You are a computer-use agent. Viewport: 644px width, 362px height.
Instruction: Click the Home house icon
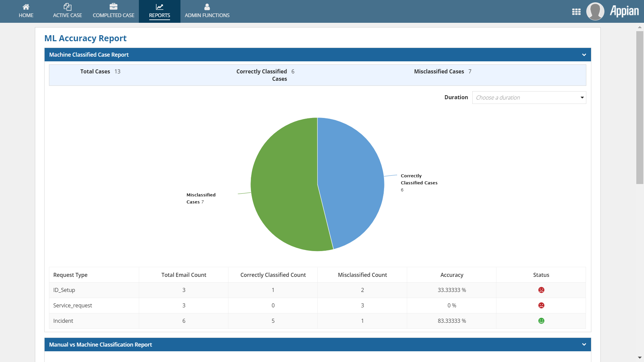[x=26, y=7]
